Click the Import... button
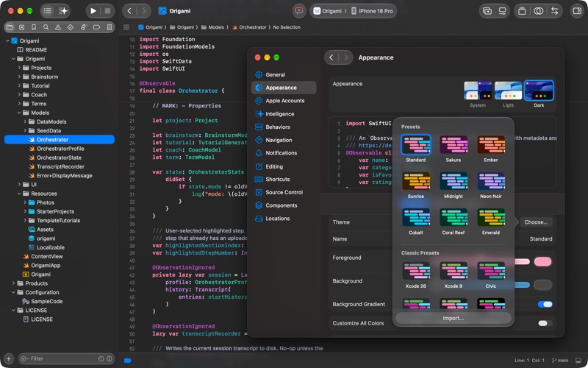588x368 pixels. click(453, 318)
